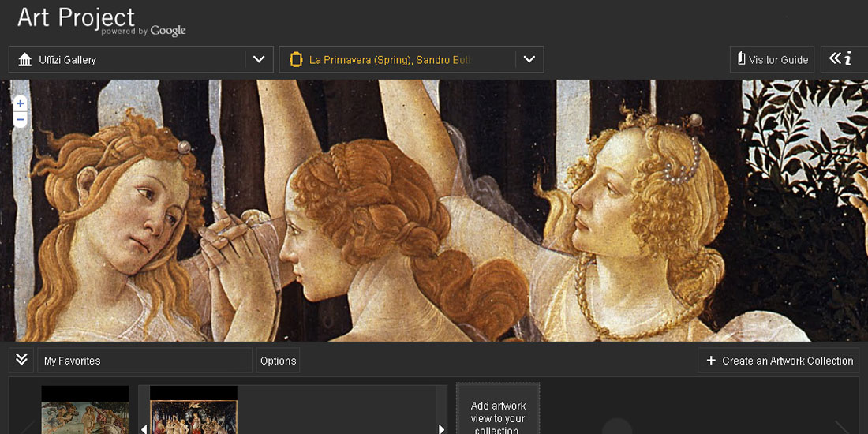Click Create an Artwork Collection
Viewport: 868px width, 434px height.
778,361
